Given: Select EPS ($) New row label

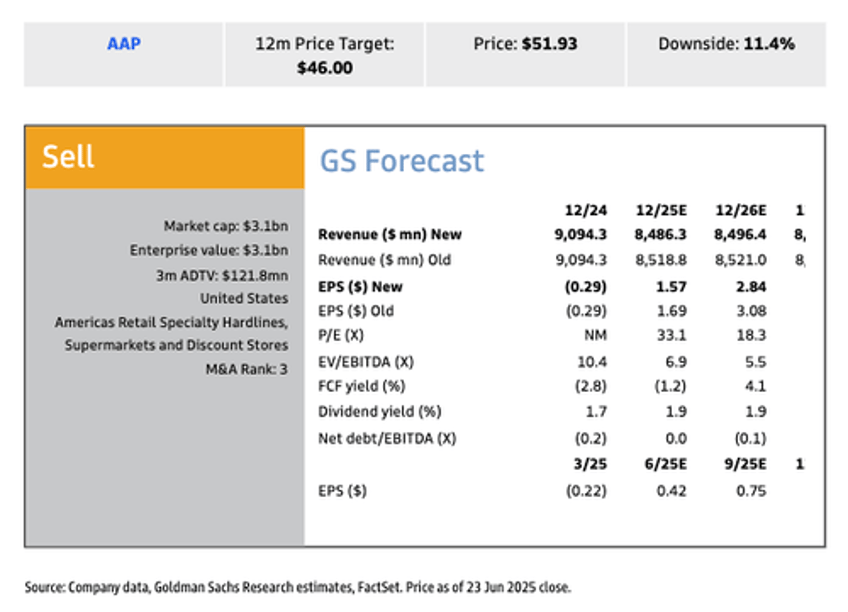Looking at the screenshot, I should pos(360,287).
